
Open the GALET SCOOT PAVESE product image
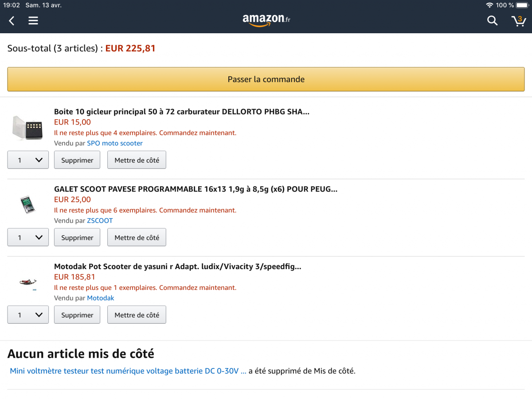[27, 205]
